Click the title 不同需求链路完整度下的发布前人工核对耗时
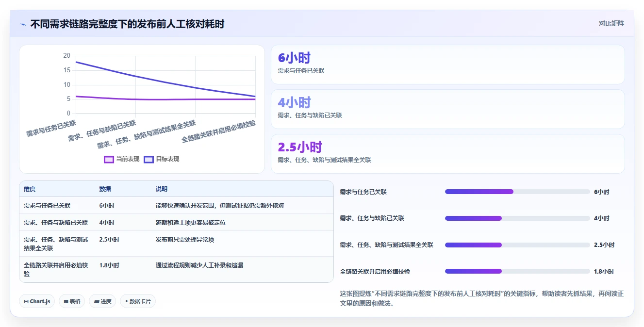The image size is (644, 327). point(128,24)
